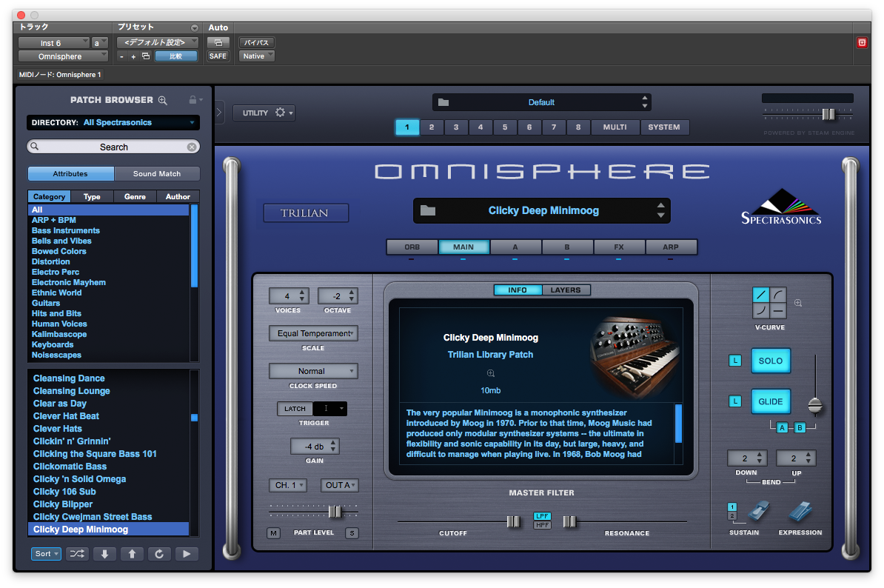Click the Expression pedal icon
Screen dimensions: 884x588
pyautogui.click(x=800, y=511)
